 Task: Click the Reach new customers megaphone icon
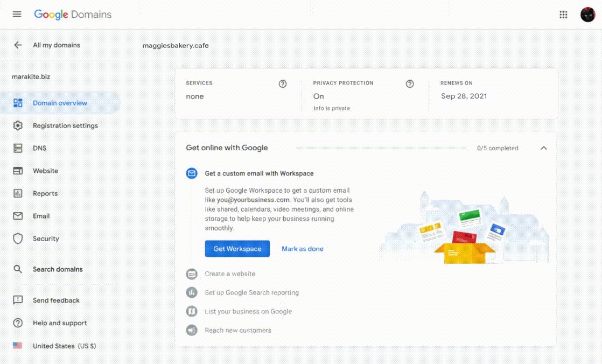tap(192, 330)
